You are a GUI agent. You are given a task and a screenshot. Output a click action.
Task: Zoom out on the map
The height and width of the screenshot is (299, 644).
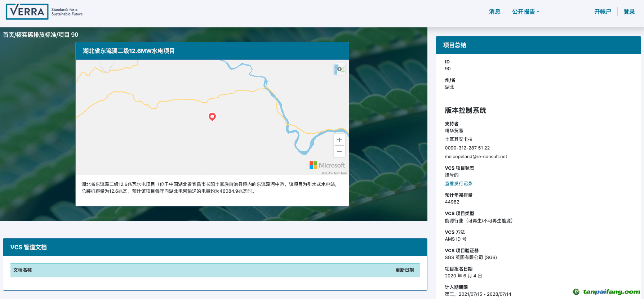click(339, 151)
